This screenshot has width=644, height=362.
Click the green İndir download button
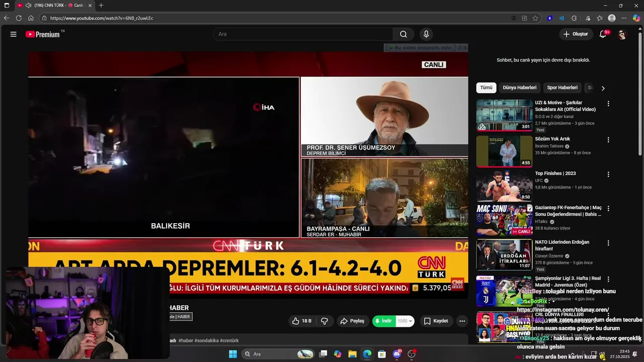[384, 321]
